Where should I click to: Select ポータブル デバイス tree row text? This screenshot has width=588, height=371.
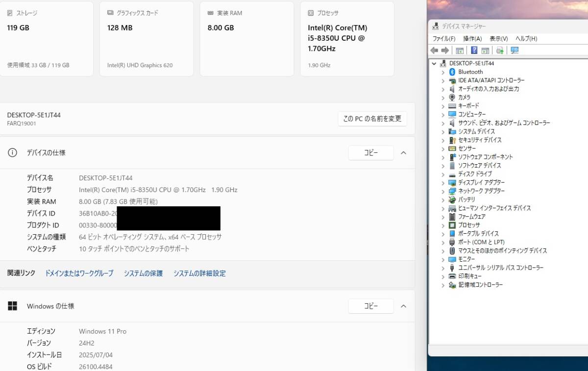pos(479,234)
